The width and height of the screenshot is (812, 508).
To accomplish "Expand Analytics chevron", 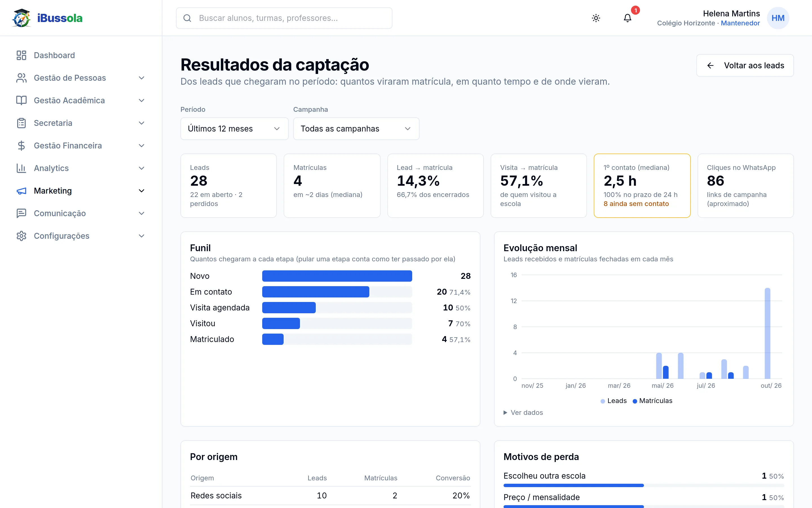I will click(x=142, y=168).
